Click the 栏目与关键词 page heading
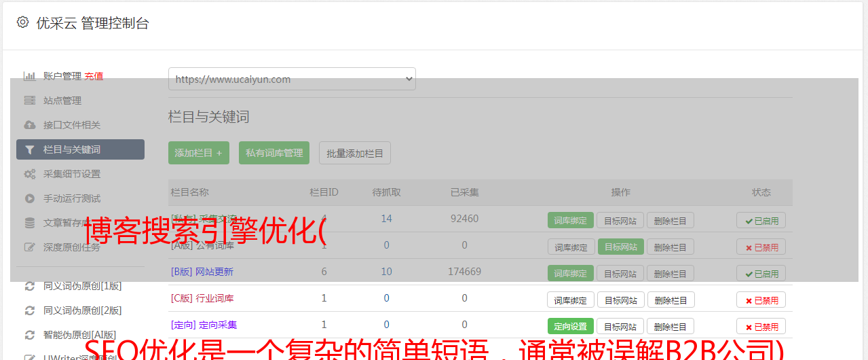This screenshot has height=360, width=868. [x=209, y=117]
